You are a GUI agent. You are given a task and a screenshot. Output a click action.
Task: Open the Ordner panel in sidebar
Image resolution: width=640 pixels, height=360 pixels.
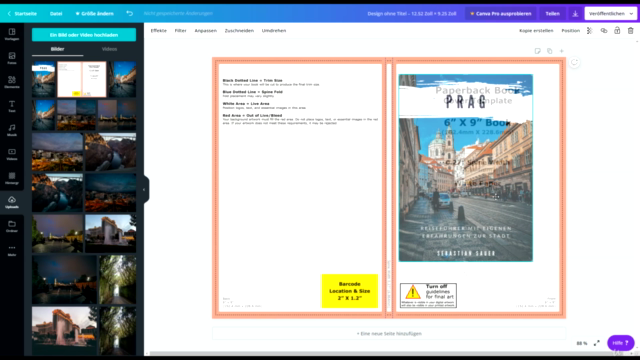[12, 226]
